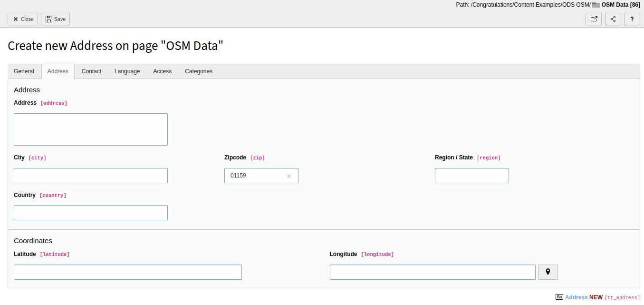Open the help question mark button
644x305 pixels.
(x=632, y=19)
